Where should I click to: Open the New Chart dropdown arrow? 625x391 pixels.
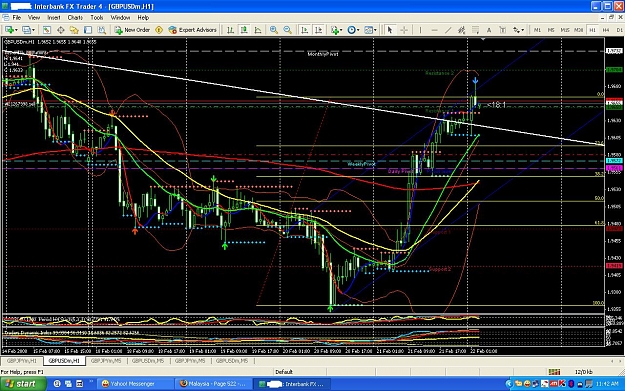(16, 30)
